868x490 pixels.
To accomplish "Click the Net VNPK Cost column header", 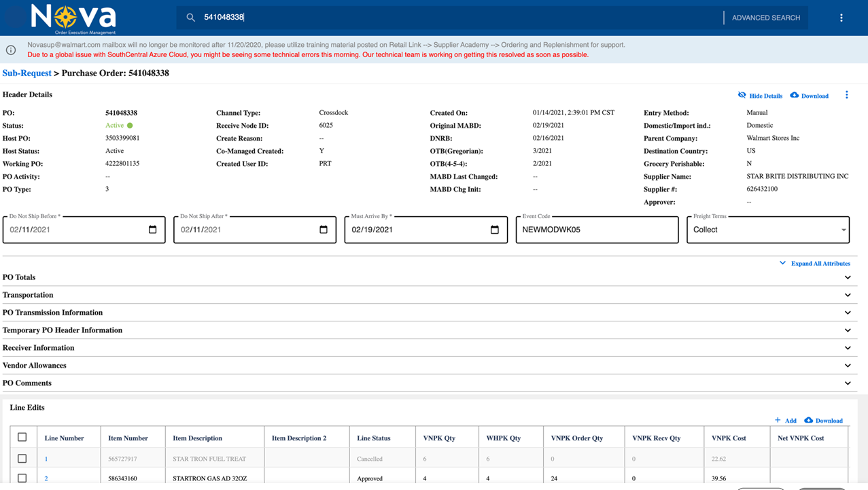I will pos(801,438).
